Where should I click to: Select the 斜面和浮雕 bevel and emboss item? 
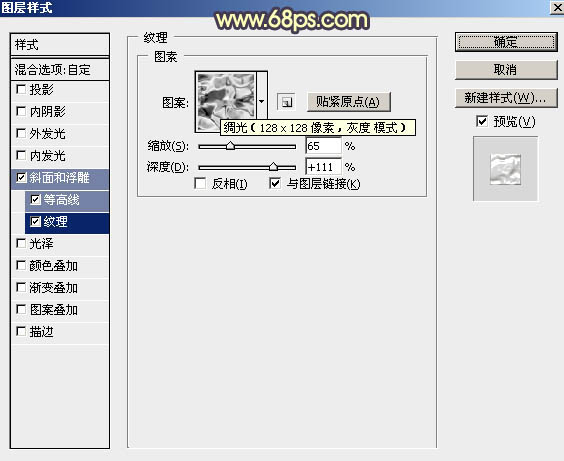[60, 178]
